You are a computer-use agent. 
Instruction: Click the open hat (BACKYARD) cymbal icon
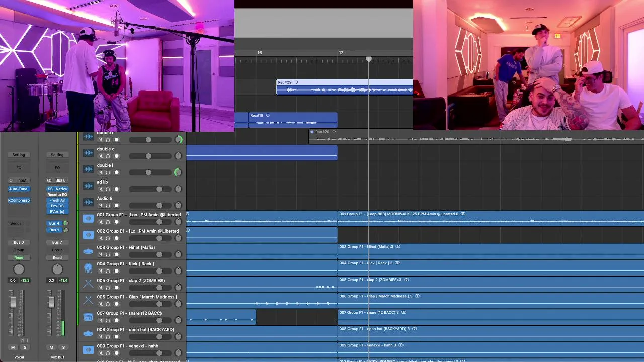pos(88,333)
